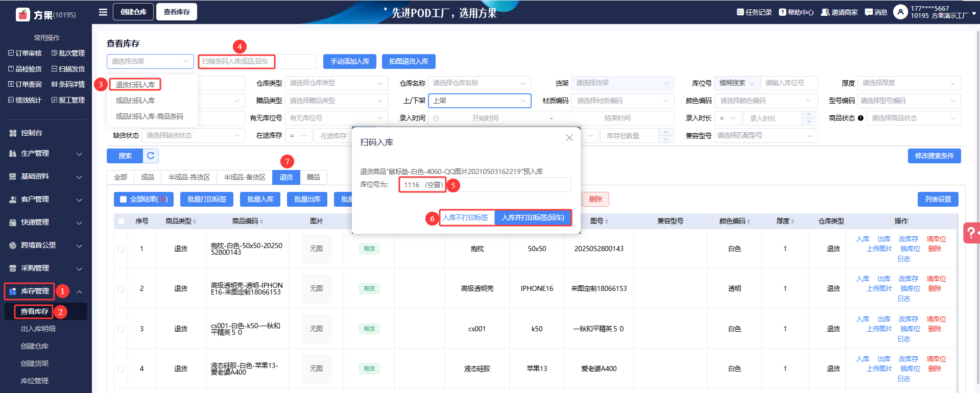980x393 pixels.
Task: Open 条码详情 shortcut in sidebar
Action: pyautogui.click(x=68, y=84)
